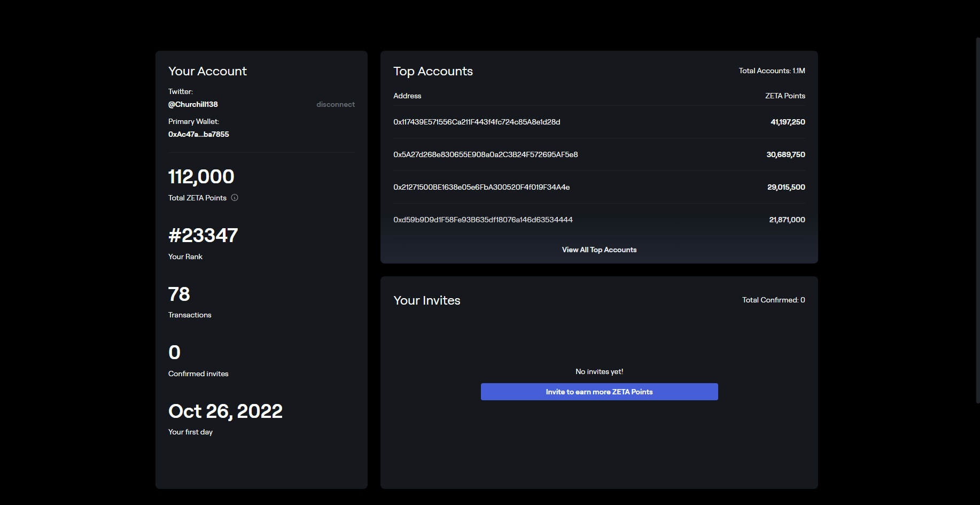Select address 0x117439E571556Ca211F443f4fc724c85A8e1d28d
The height and width of the screenshot is (505, 980).
pos(477,122)
